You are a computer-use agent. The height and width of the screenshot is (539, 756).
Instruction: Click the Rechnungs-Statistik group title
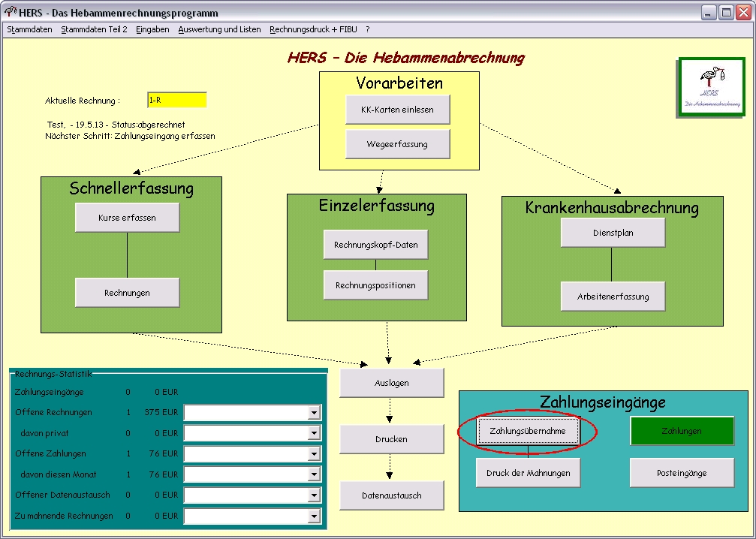53,374
